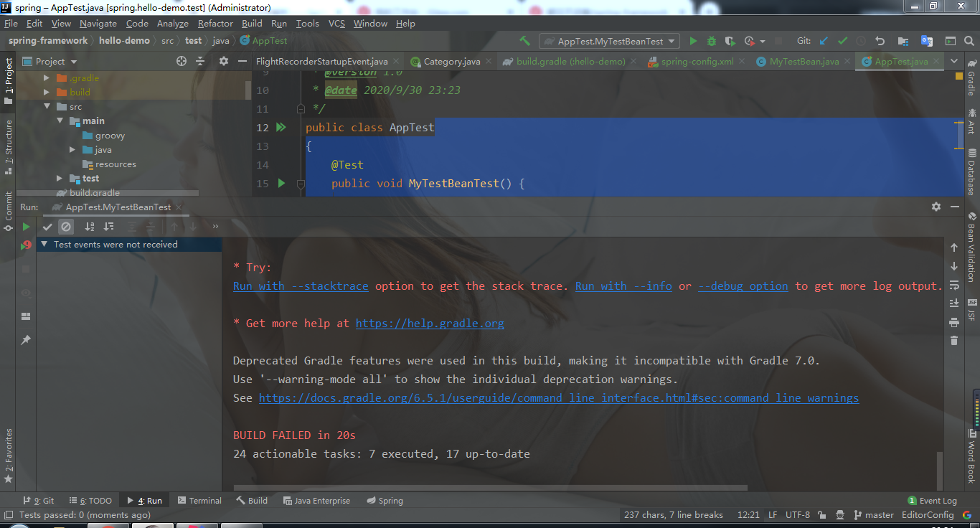Viewport: 980px width, 528px height.
Task: Expand the java folder under main
Action: [72, 149]
